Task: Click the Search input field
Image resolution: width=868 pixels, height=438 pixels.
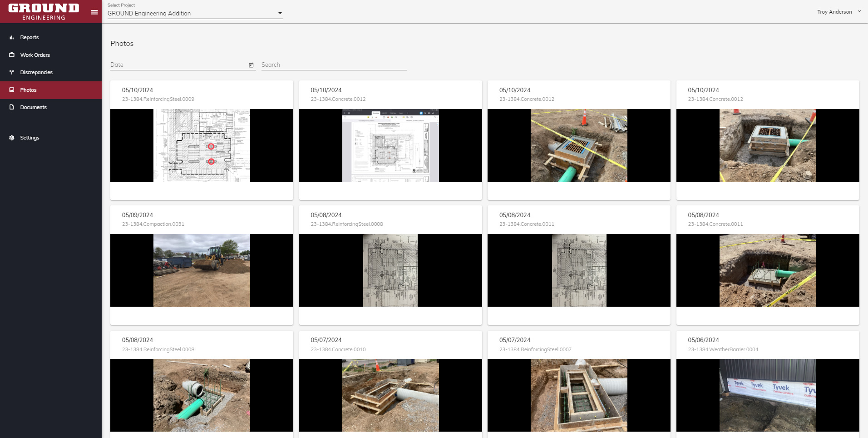Action: [334, 65]
